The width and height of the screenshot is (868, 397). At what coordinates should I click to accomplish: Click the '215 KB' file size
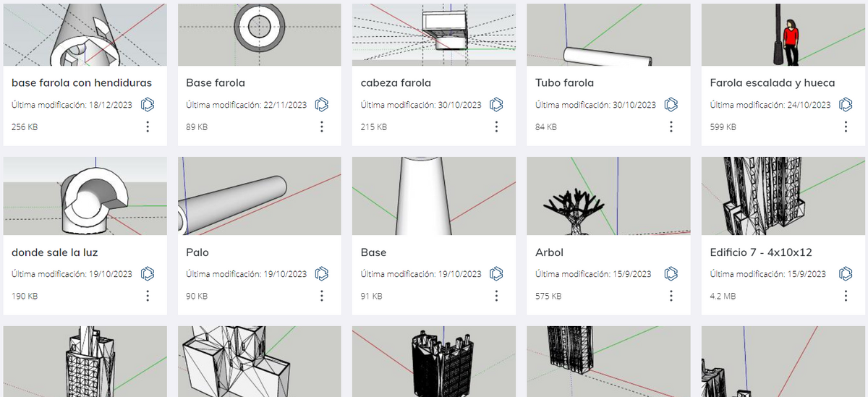point(373,127)
